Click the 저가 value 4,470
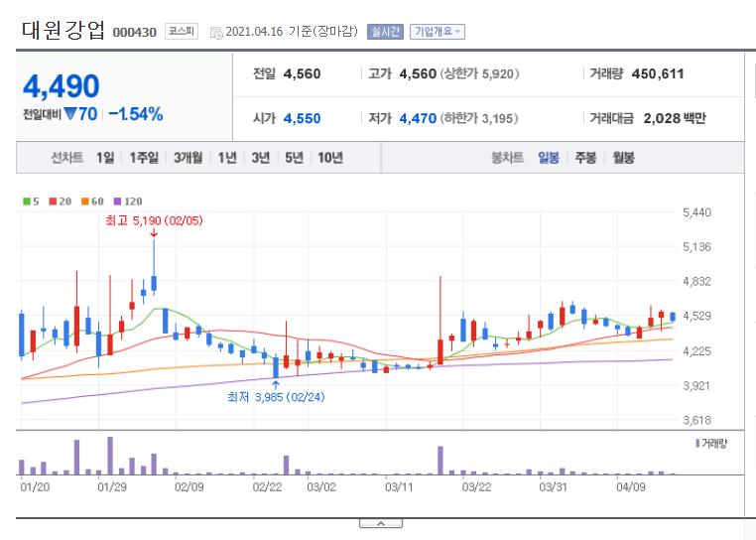The image size is (756, 540). [418, 118]
